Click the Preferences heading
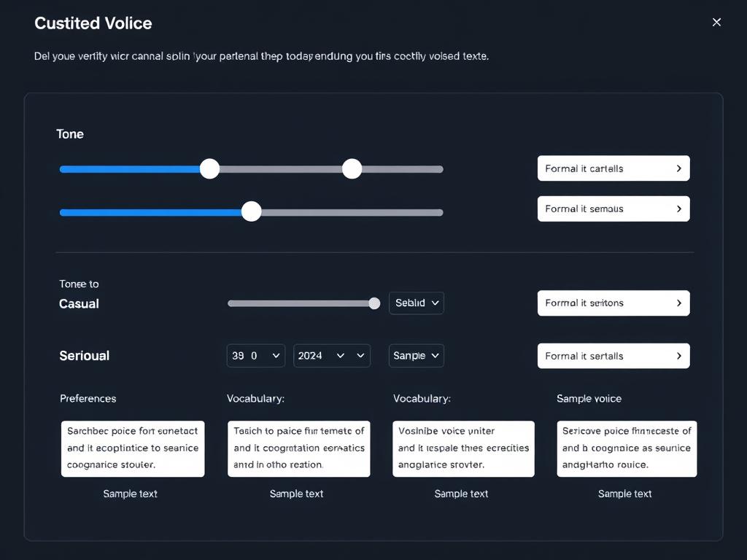Image resolution: width=747 pixels, height=560 pixels. coord(88,399)
